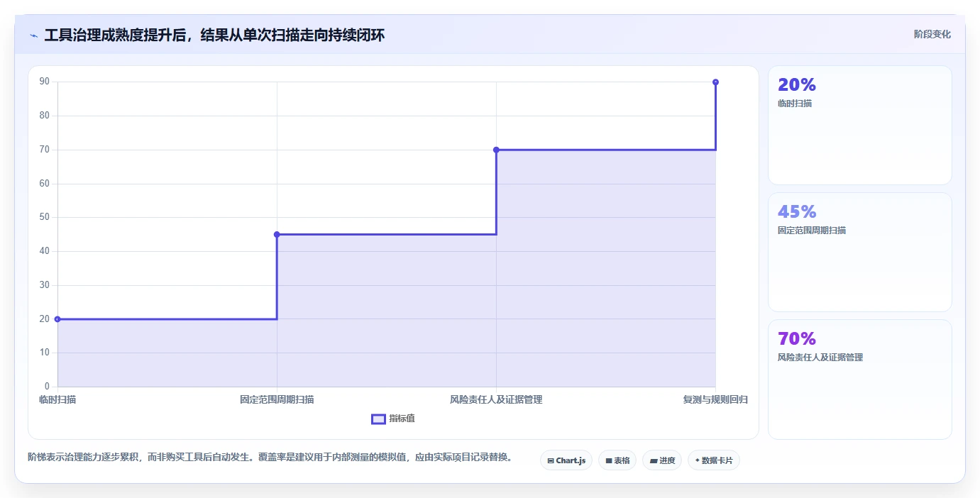Click the chart title 工具治理成熟度提升后
The width and height of the screenshot is (980, 498).
coord(214,35)
